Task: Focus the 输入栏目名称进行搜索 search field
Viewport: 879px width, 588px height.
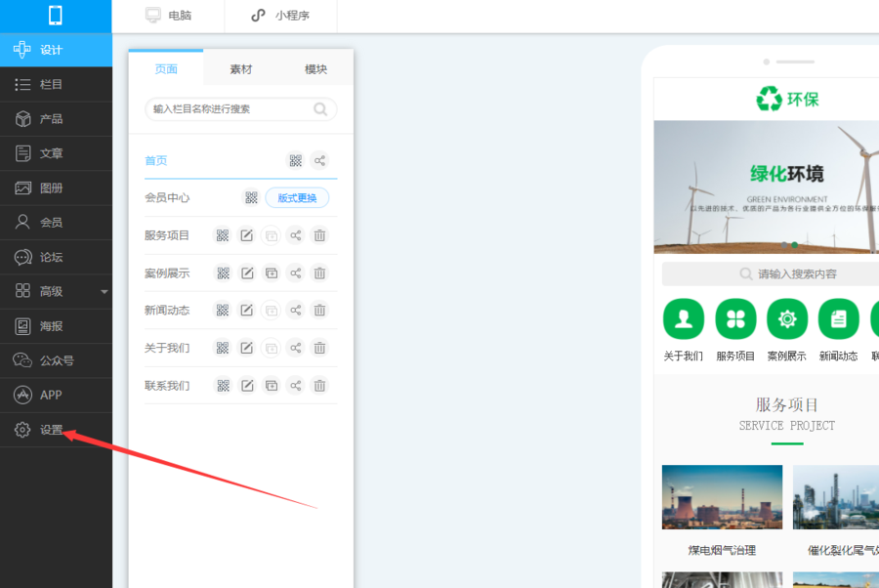Action: (241, 108)
